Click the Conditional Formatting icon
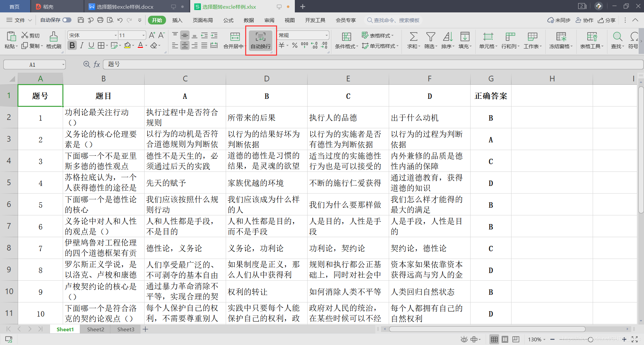 pyautogui.click(x=346, y=36)
